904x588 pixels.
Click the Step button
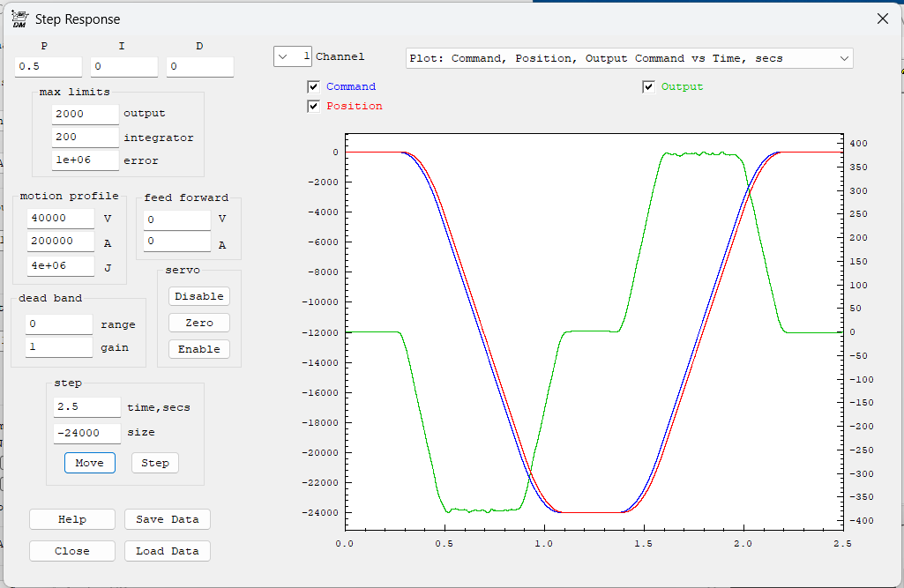[155, 463]
